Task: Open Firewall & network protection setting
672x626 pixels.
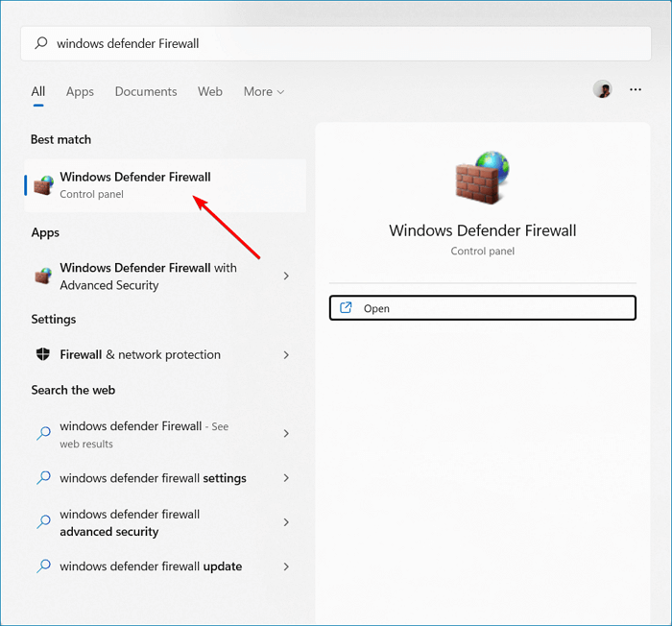Action: click(165, 354)
